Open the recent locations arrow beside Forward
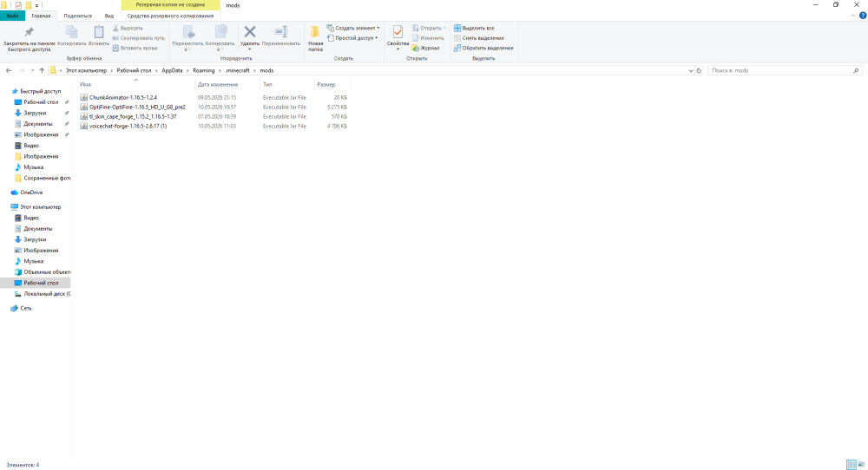The image size is (868, 470). (x=32, y=71)
